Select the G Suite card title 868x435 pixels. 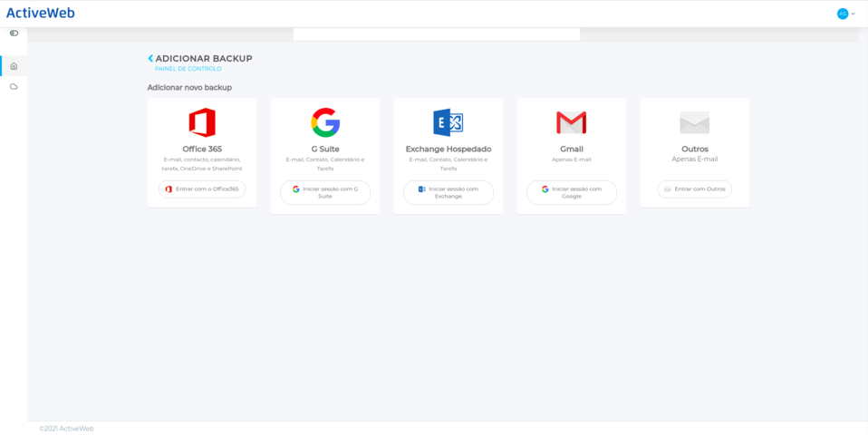[325, 149]
